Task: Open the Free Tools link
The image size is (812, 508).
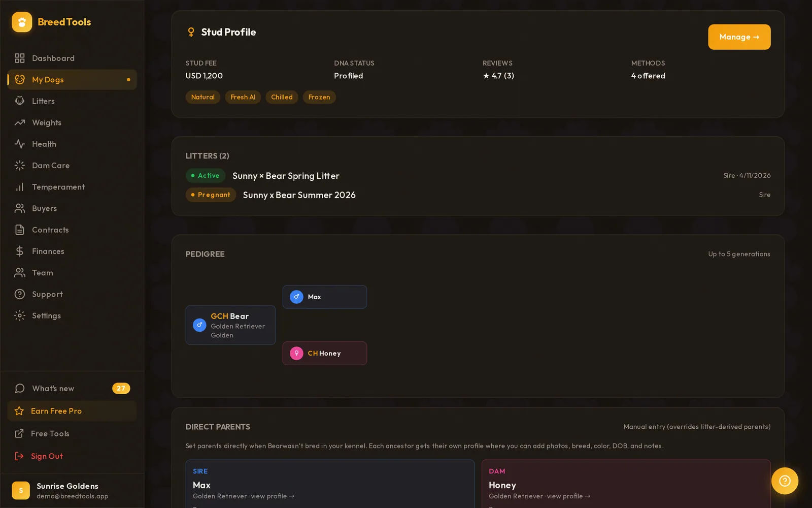Action: [72, 433]
